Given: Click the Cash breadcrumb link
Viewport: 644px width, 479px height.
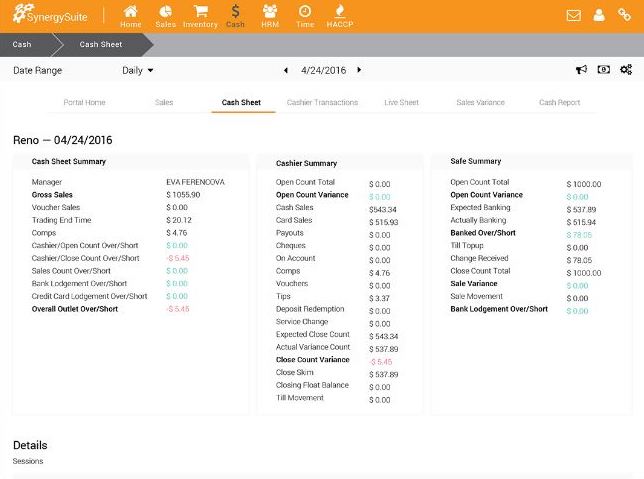Looking at the screenshot, I should click(21, 45).
